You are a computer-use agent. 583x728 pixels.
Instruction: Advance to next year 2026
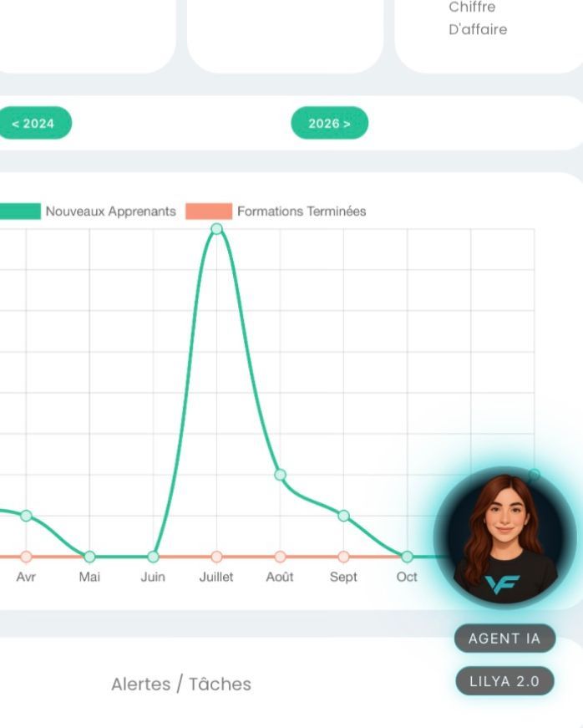(x=329, y=124)
